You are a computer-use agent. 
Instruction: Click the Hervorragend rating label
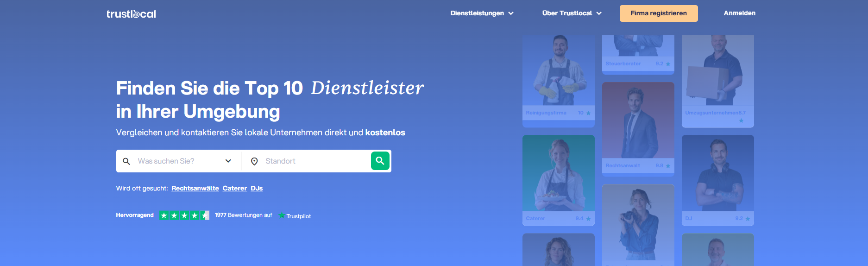[x=135, y=215]
